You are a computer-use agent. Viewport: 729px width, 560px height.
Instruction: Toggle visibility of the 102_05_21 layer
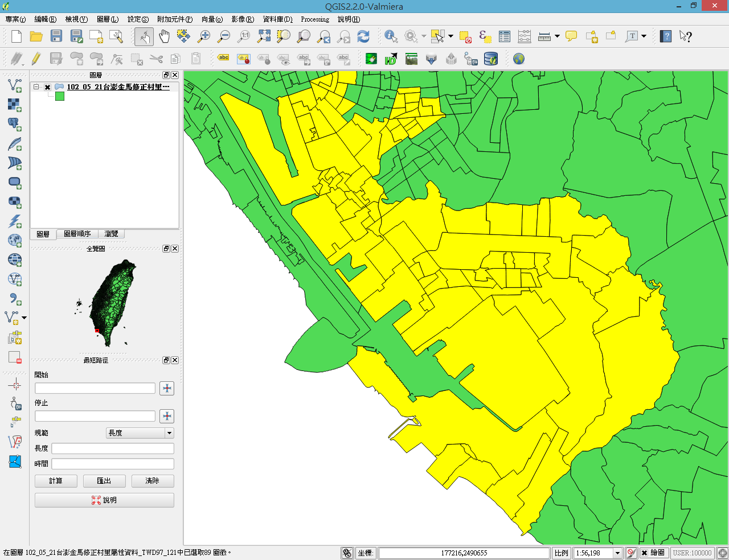click(x=48, y=87)
